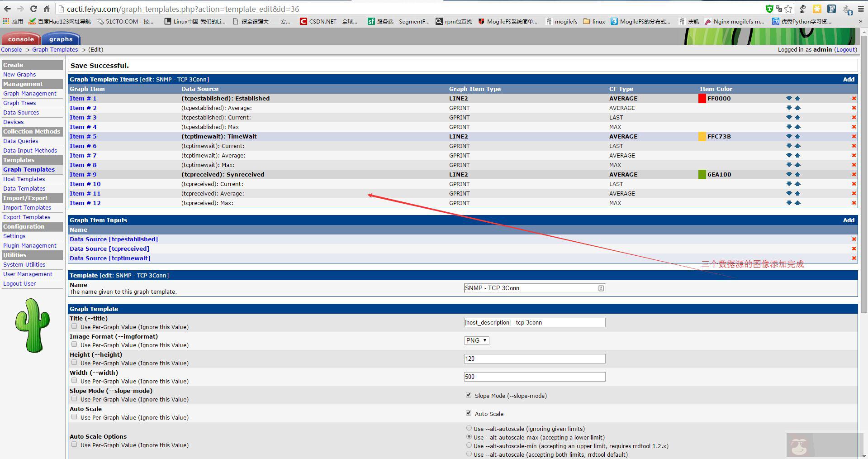The image size is (868, 459).
Task: Click the Height input field
Action: coord(534,359)
